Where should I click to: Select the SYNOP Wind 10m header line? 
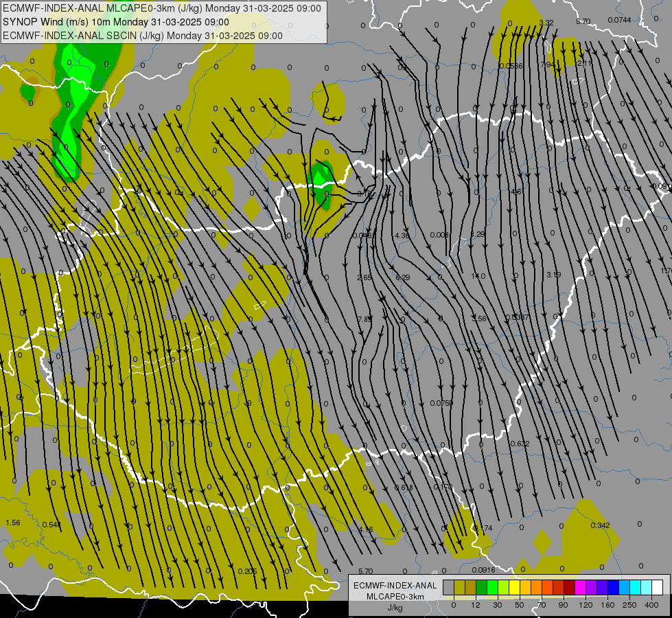tap(116, 22)
